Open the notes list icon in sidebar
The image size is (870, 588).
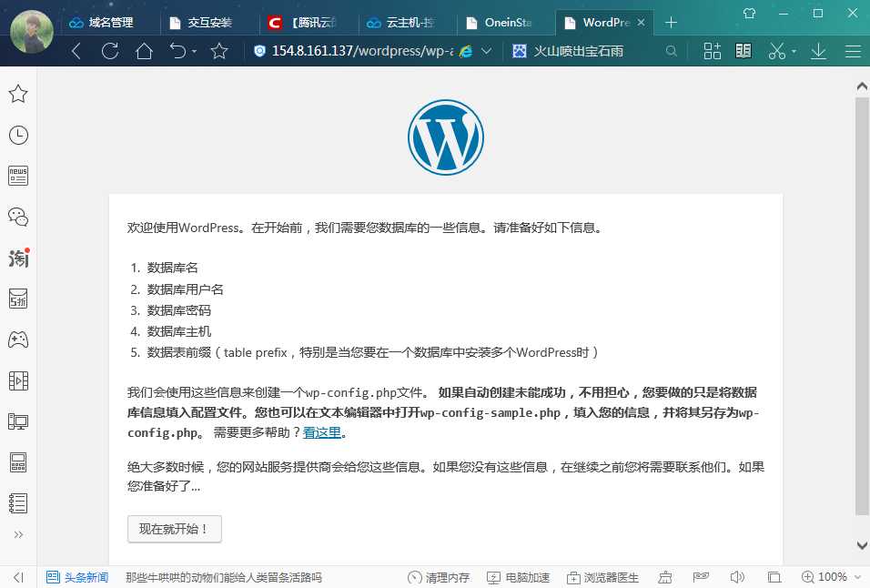(18, 503)
